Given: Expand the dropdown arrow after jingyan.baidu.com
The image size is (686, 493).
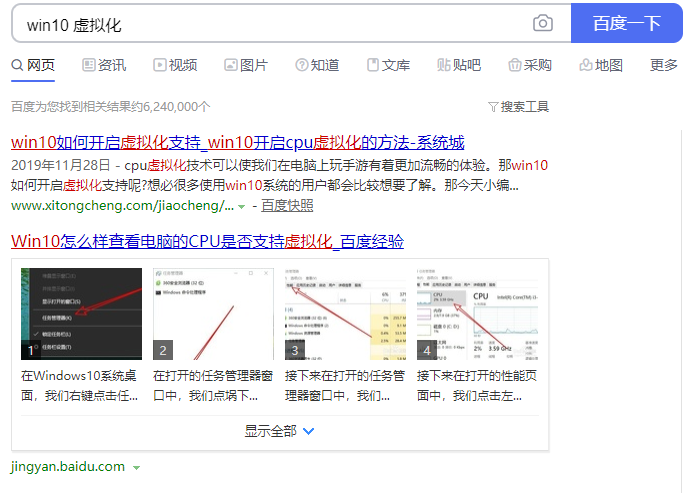Looking at the screenshot, I should 136,468.
